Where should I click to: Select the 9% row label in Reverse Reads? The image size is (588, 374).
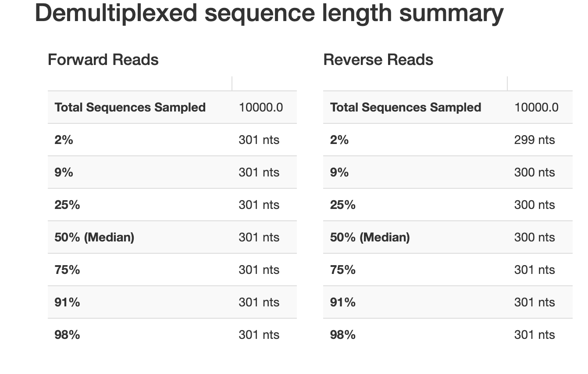point(339,173)
